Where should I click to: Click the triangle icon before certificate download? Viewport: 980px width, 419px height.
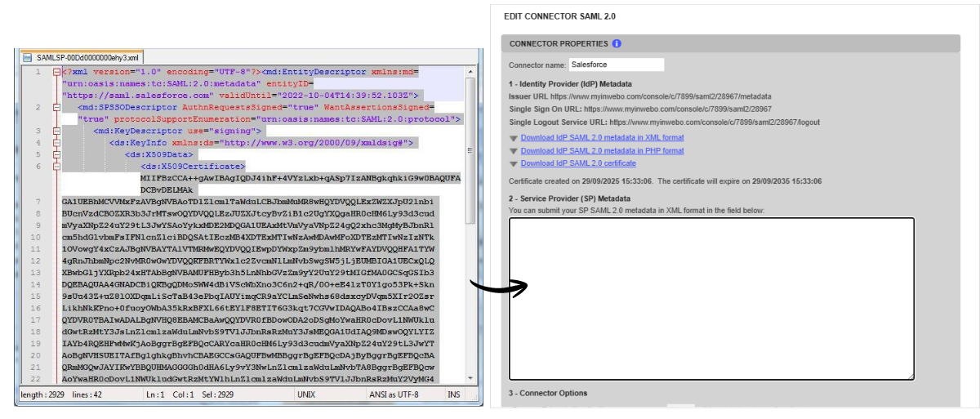pyautogui.click(x=513, y=164)
